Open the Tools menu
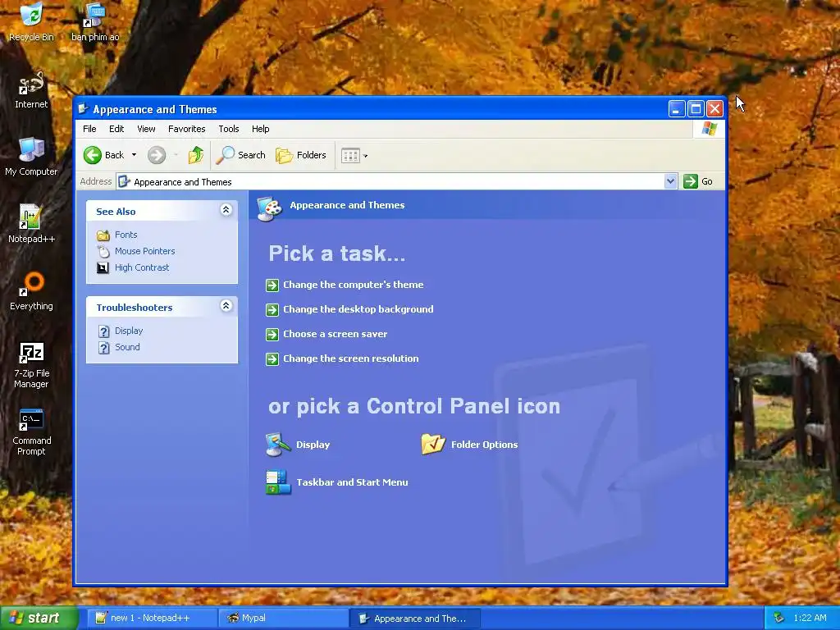Screen dimensions: 840x630 point(229,129)
